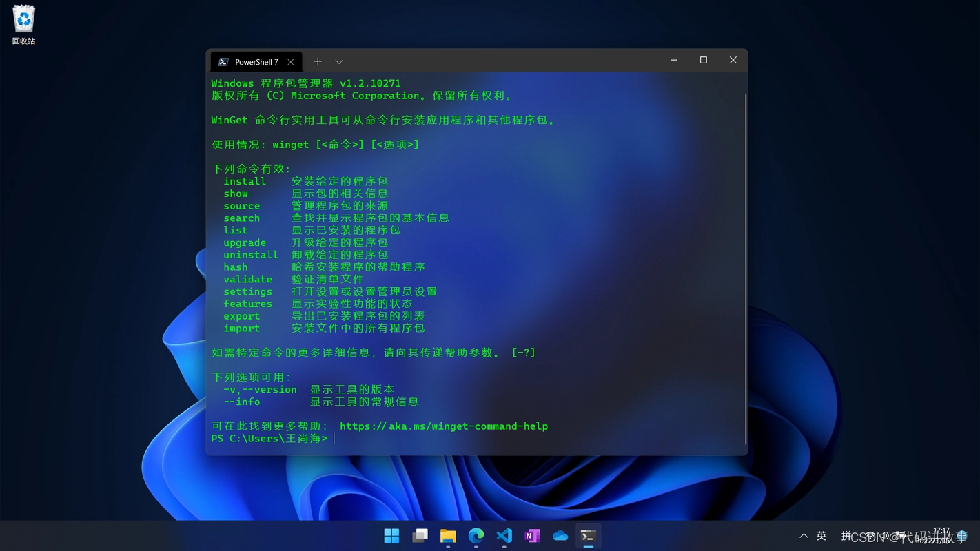Screen dimensions: 980x551
Task: Toggle the 英 input language indicator
Action: pos(821,535)
